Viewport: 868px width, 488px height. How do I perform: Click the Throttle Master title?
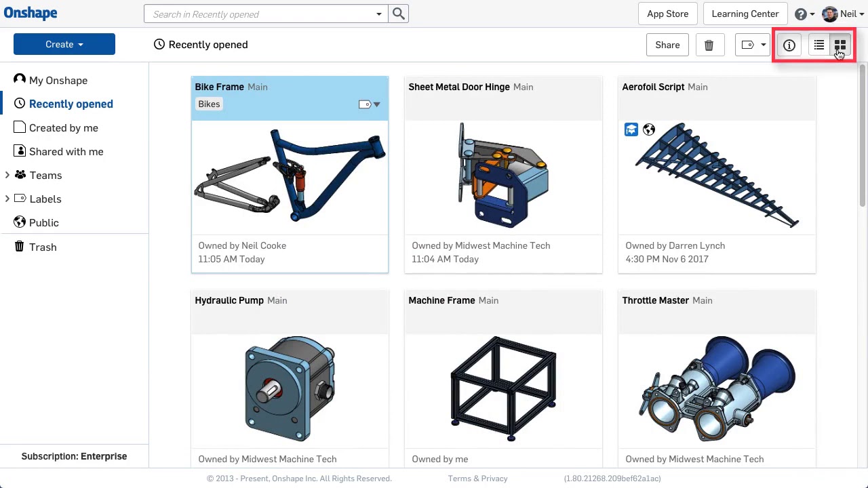click(x=655, y=300)
